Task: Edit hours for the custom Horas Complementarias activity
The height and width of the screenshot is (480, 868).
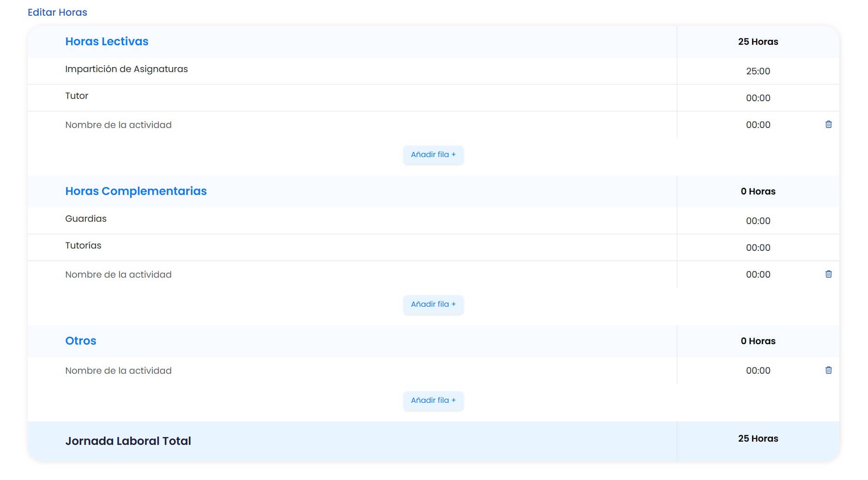Action: point(758,274)
